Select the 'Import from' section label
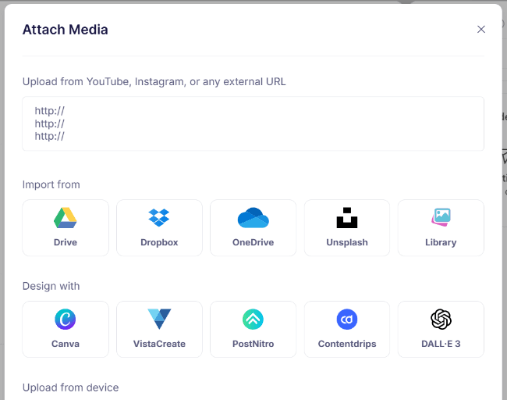Viewport: 507px width, 400px height. click(x=51, y=184)
